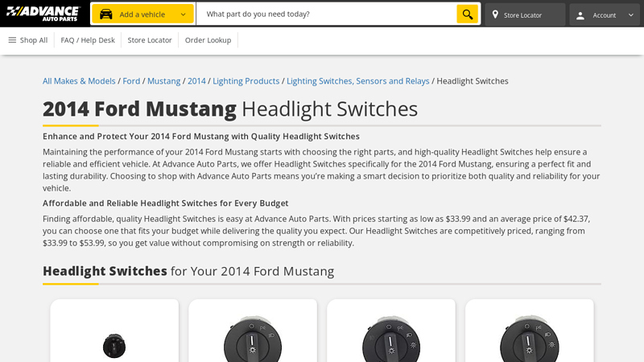This screenshot has height=362, width=644.
Task: Click 'Headlight Switches for Your 2014 Ford Mustang' heading
Action: (188, 271)
